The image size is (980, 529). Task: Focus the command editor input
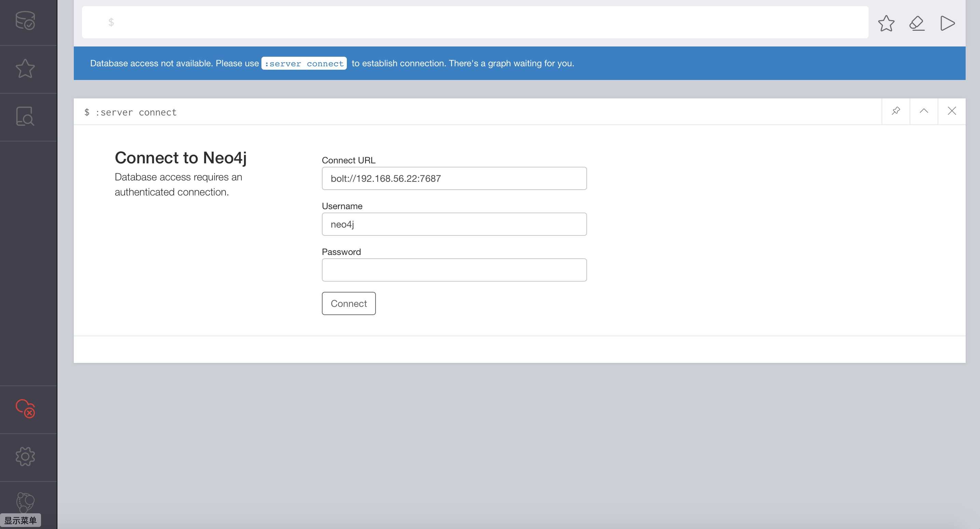(x=475, y=22)
